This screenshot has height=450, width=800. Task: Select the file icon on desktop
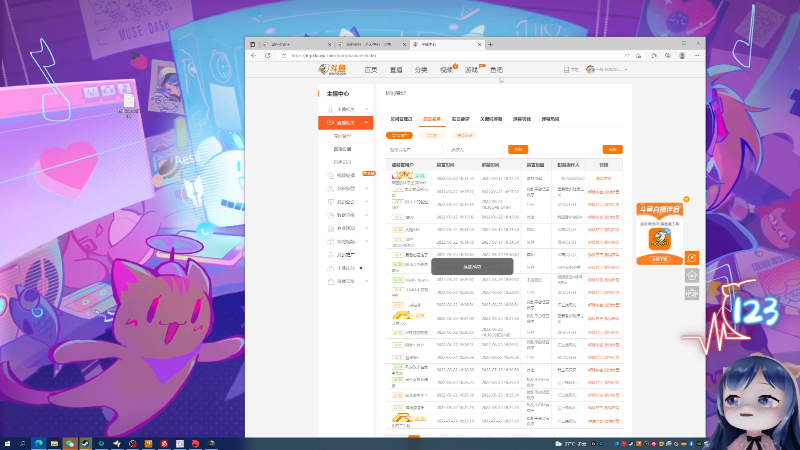click(x=129, y=106)
